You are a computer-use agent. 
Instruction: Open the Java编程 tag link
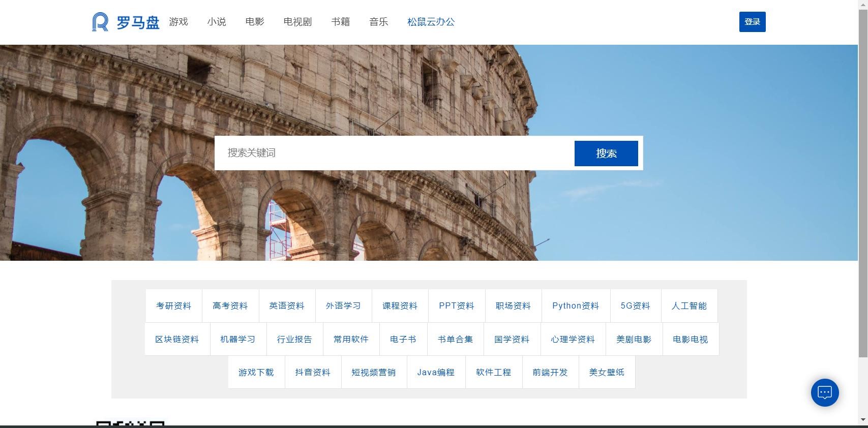[x=436, y=373]
